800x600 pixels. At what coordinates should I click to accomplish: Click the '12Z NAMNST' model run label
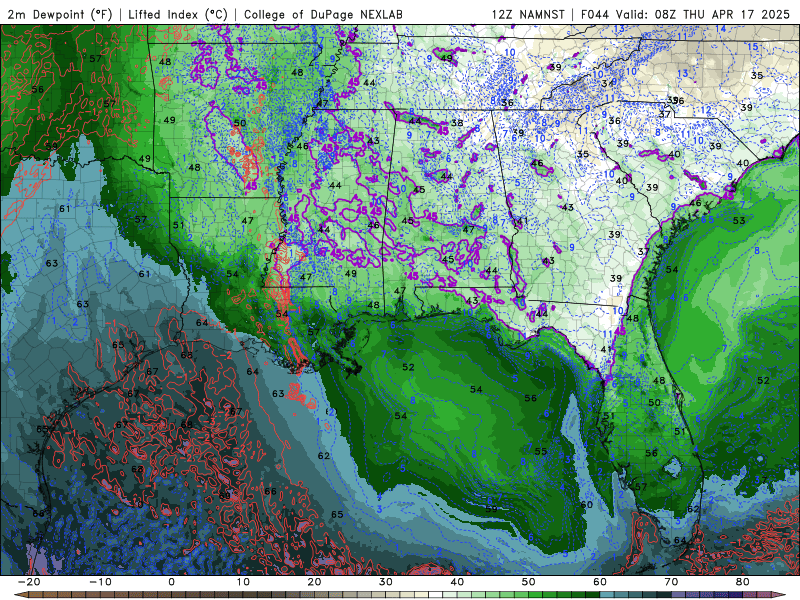point(528,14)
